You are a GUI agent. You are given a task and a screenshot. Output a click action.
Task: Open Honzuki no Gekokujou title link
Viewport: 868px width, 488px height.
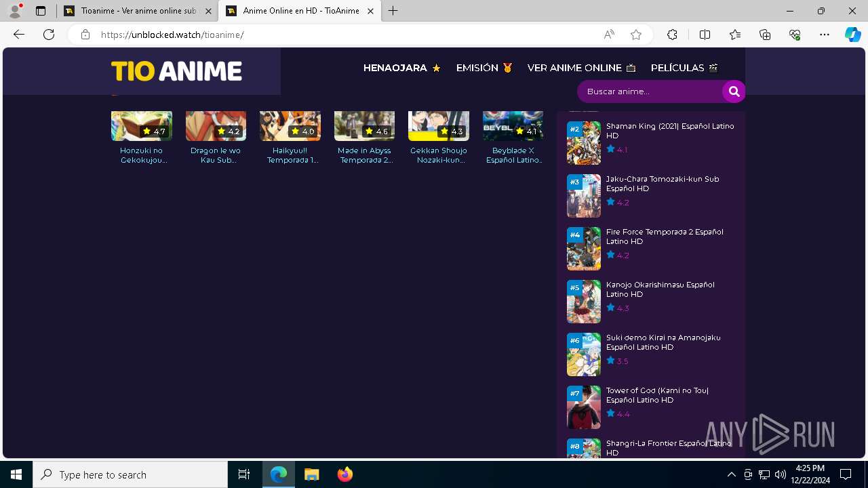tap(142, 155)
